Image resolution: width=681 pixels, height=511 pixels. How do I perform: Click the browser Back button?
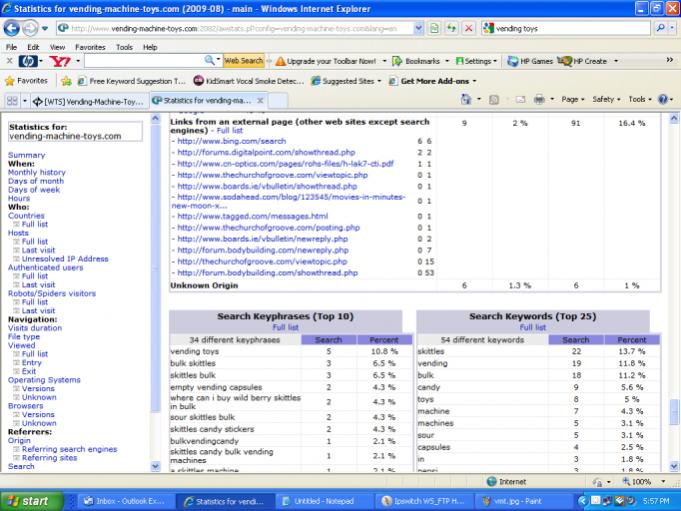pyautogui.click(x=14, y=27)
